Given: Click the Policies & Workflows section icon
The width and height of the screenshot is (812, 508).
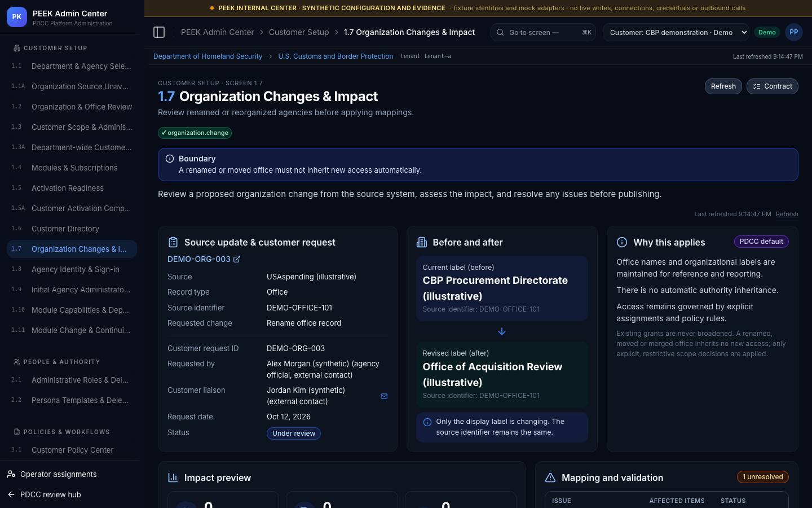Looking at the screenshot, I should coord(17,432).
